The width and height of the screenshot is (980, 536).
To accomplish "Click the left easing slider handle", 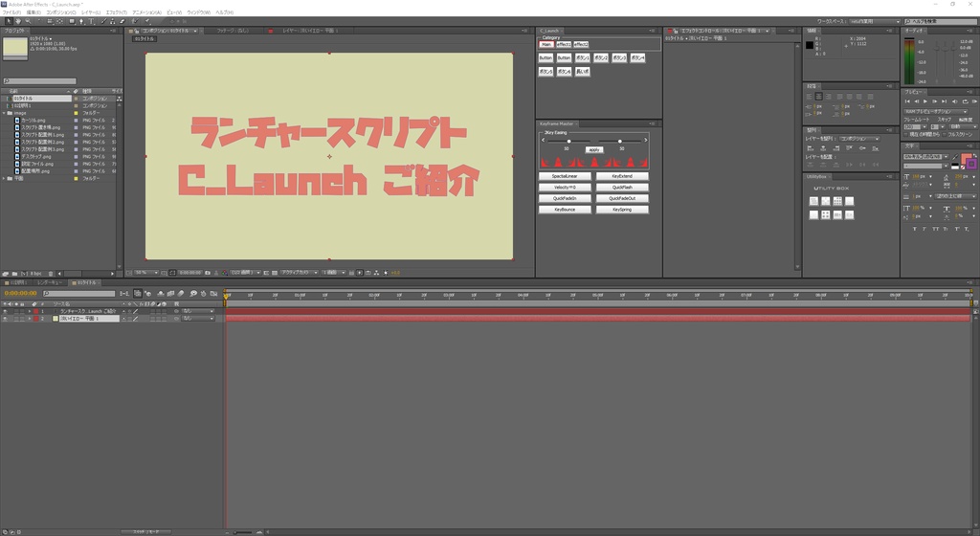I will point(568,142).
